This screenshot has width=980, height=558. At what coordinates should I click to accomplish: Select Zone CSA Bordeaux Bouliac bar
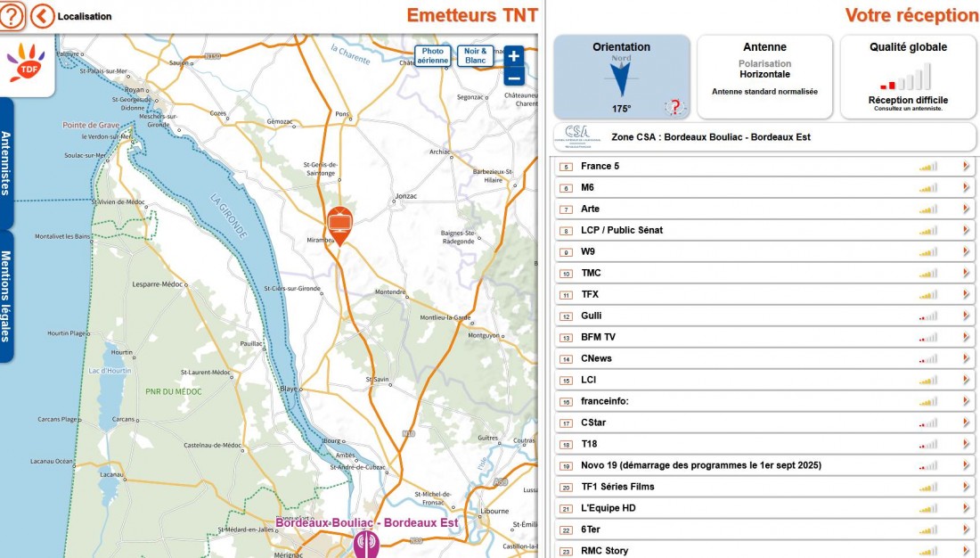point(764,137)
